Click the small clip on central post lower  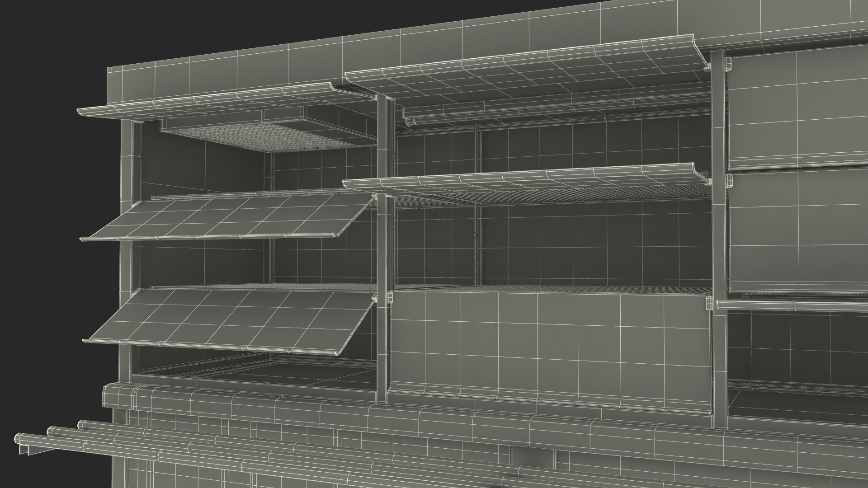click(x=391, y=298)
